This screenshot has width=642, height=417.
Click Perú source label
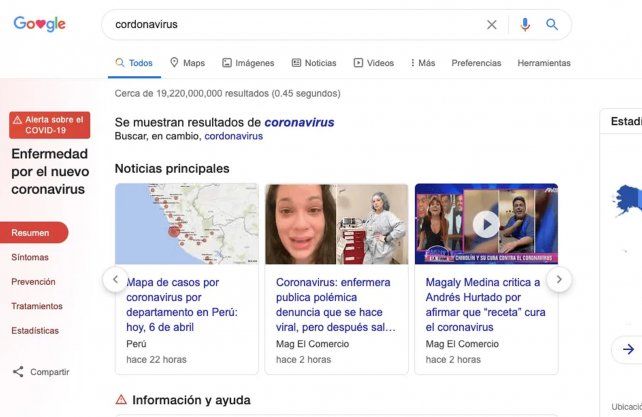pos(136,344)
